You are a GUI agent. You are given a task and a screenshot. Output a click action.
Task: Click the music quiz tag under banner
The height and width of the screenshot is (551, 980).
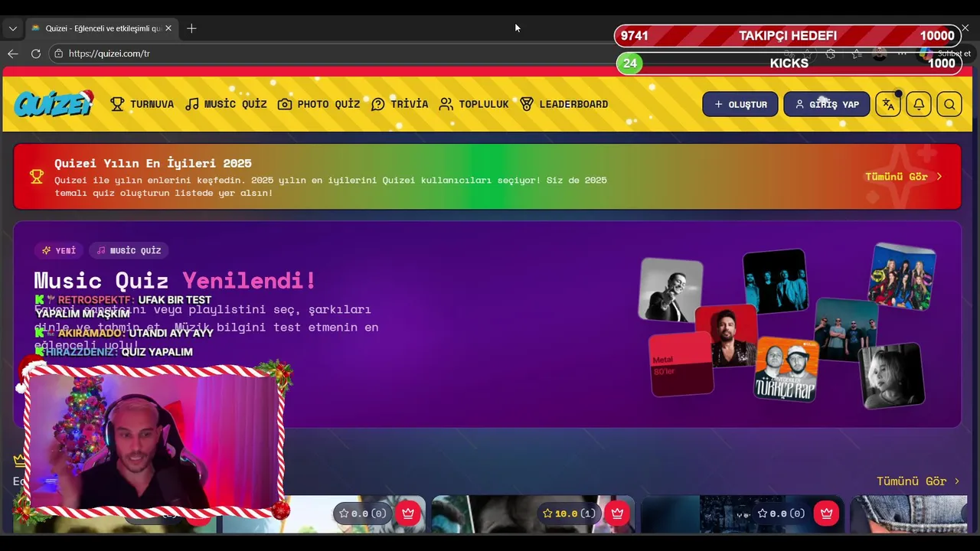(x=129, y=250)
